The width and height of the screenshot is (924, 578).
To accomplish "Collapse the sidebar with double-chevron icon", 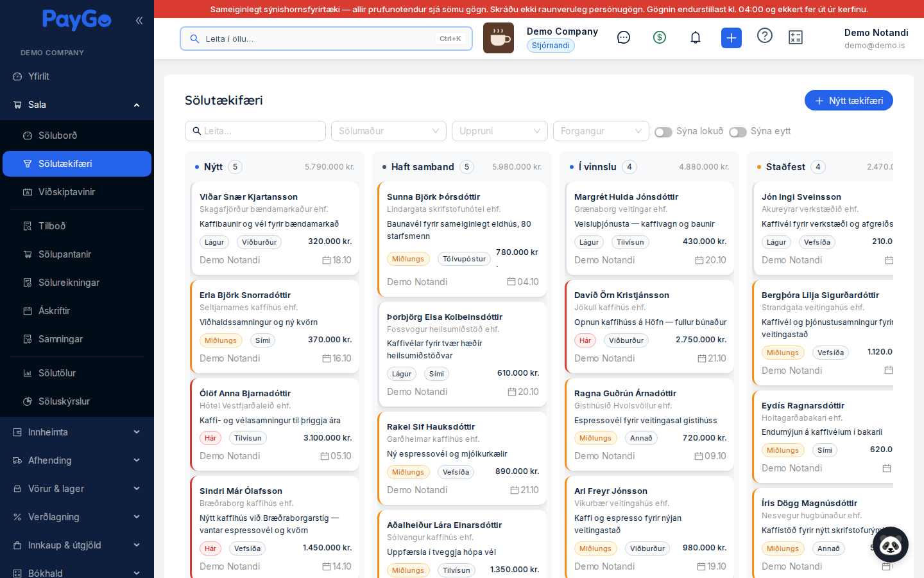I will [x=139, y=21].
